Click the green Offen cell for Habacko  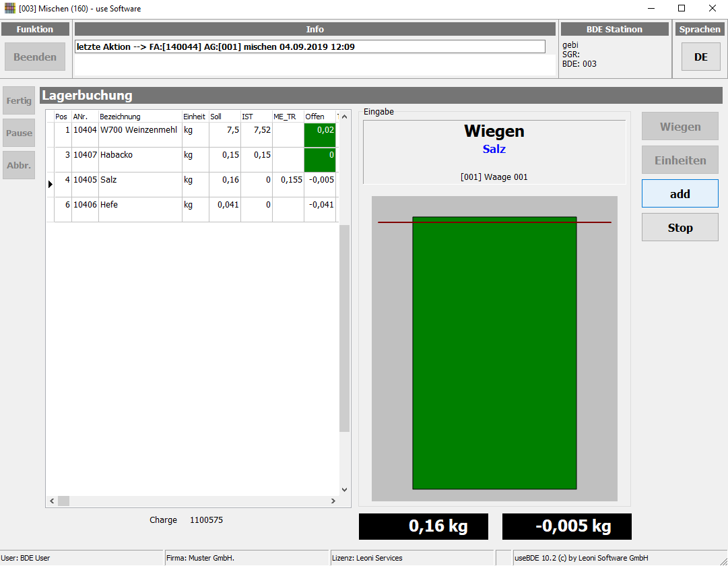tap(320, 160)
